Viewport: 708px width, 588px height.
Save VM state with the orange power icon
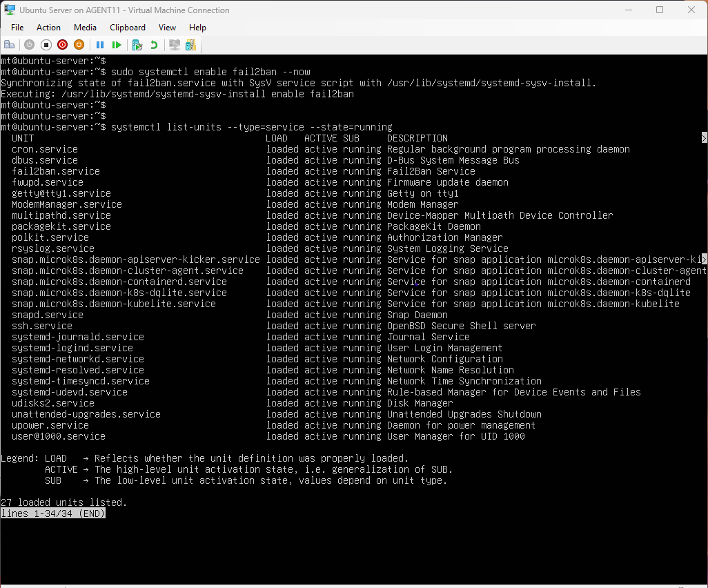coord(79,45)
